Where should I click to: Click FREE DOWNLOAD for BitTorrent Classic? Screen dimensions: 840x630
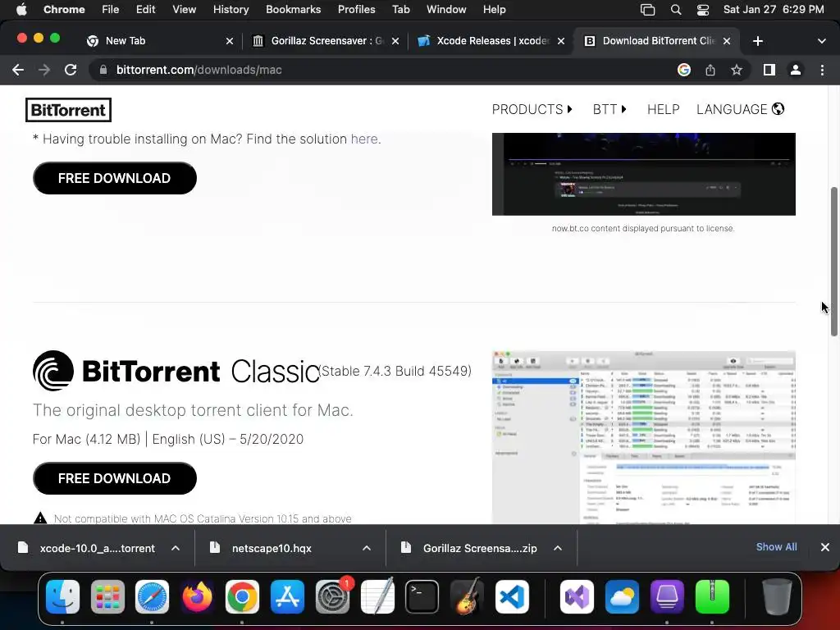click(115, 478)
